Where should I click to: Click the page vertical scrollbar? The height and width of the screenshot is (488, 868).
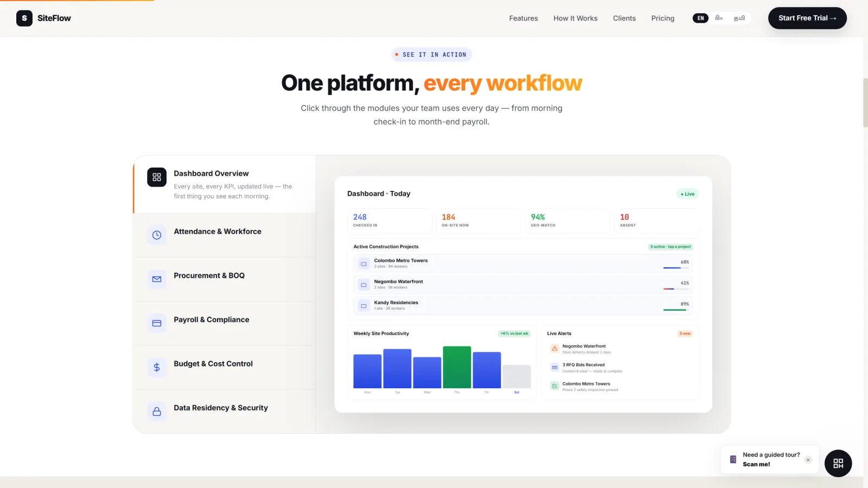[865, 103]
